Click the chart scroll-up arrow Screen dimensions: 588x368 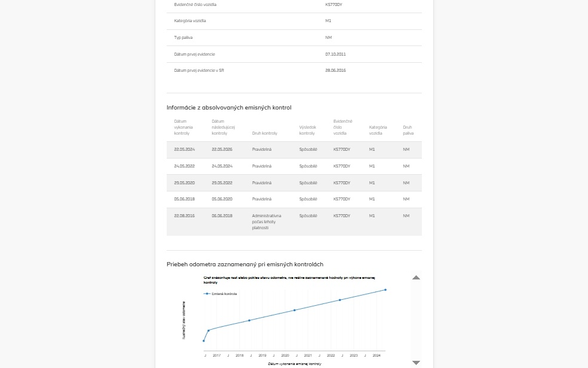(x=416, y=278)
